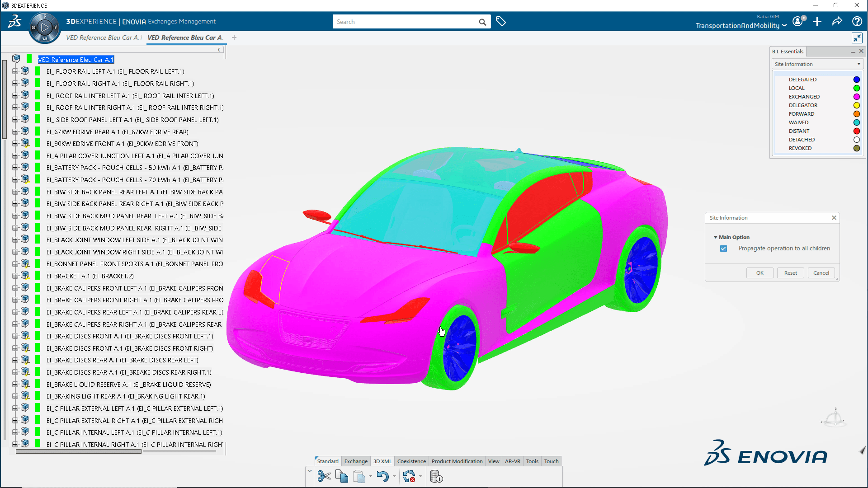
Task: Expand EI_90KW EDRIVE FRONT A.1 node
Action: (15, 144)
